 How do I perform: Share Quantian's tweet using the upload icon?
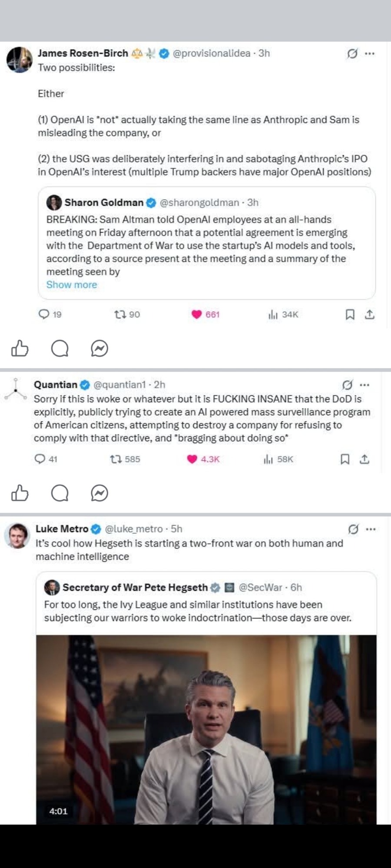[x=364, y=459]
